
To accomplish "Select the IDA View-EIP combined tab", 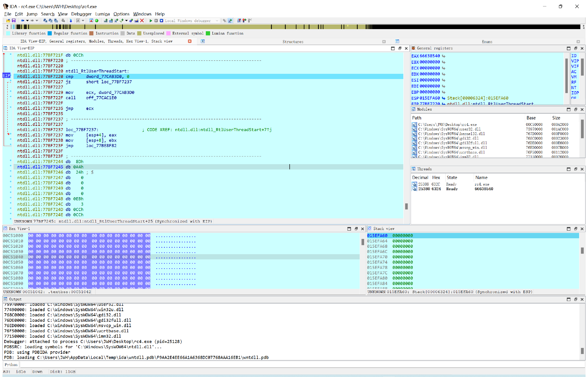I will click(96, 41).
